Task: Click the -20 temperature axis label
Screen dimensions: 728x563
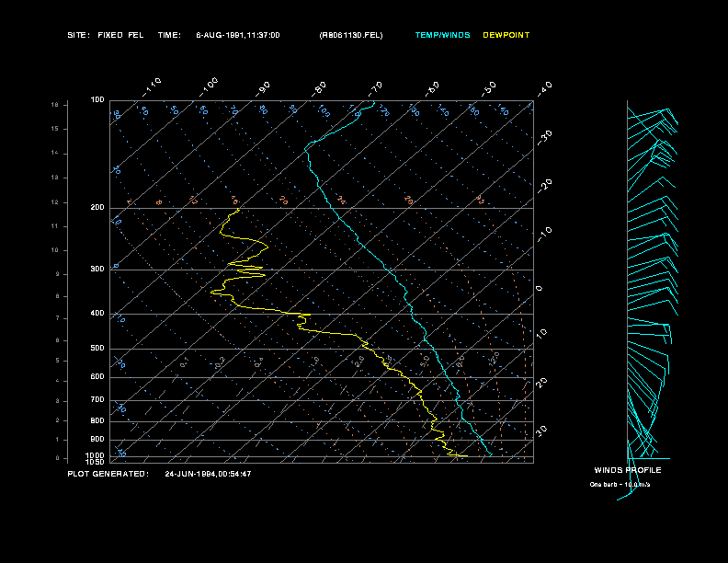Action: [545, 186]
